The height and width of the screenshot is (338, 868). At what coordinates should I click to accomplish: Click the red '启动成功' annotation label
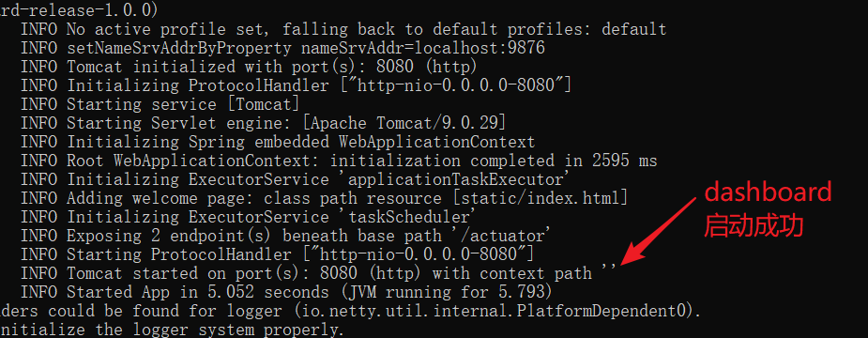coord(754,226)
